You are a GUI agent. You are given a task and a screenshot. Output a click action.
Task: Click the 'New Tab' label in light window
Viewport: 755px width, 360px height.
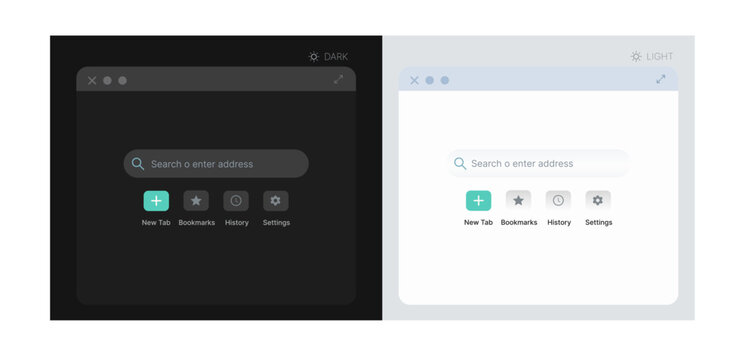pyautogui.click(x=478, y=222)
